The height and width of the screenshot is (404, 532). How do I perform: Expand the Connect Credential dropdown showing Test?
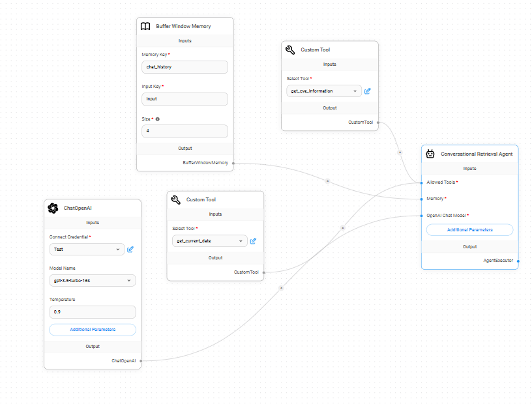click(x=87, y=249)
